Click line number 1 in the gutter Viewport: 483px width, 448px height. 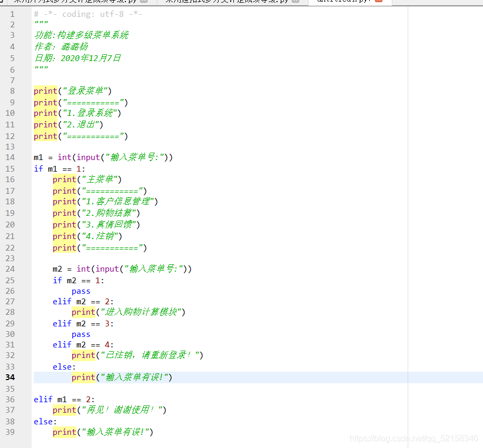(12, 14)
